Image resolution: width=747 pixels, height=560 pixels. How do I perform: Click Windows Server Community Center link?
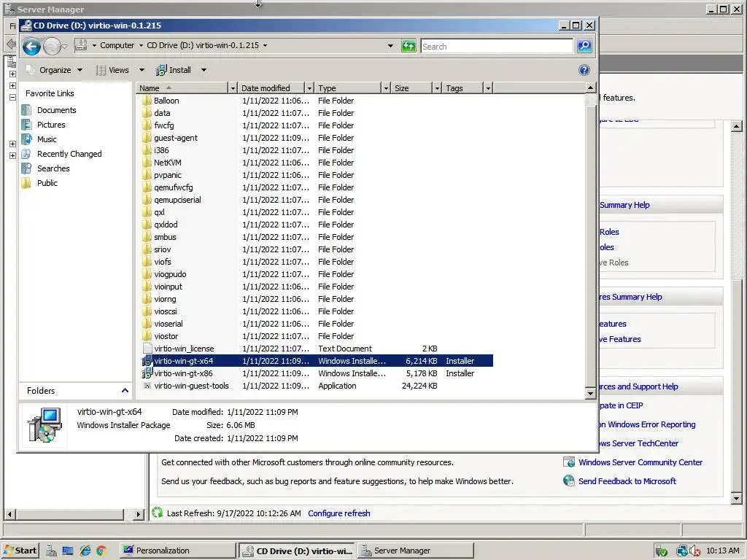click(x=640, y=462)
